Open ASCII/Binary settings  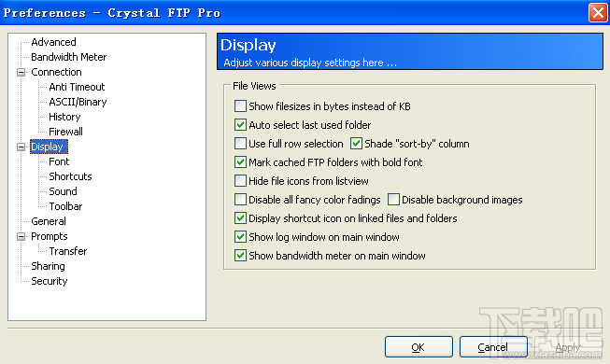coord(78,102)
